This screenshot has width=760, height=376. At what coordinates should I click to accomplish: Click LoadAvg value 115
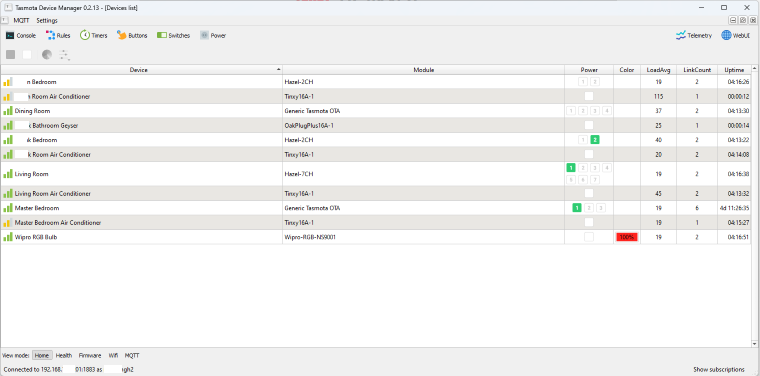(658, 96)
